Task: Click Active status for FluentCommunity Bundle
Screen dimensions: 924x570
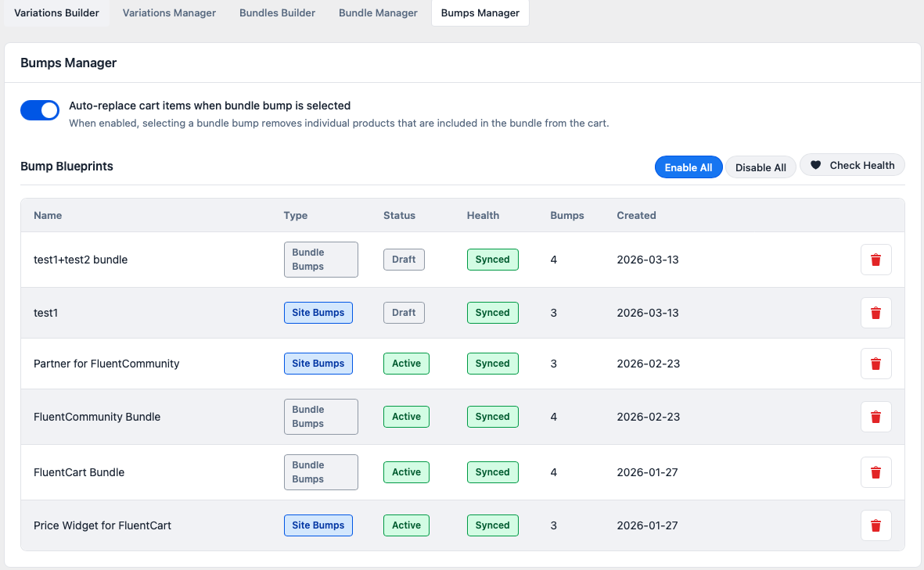Action: tap(407, 417)
